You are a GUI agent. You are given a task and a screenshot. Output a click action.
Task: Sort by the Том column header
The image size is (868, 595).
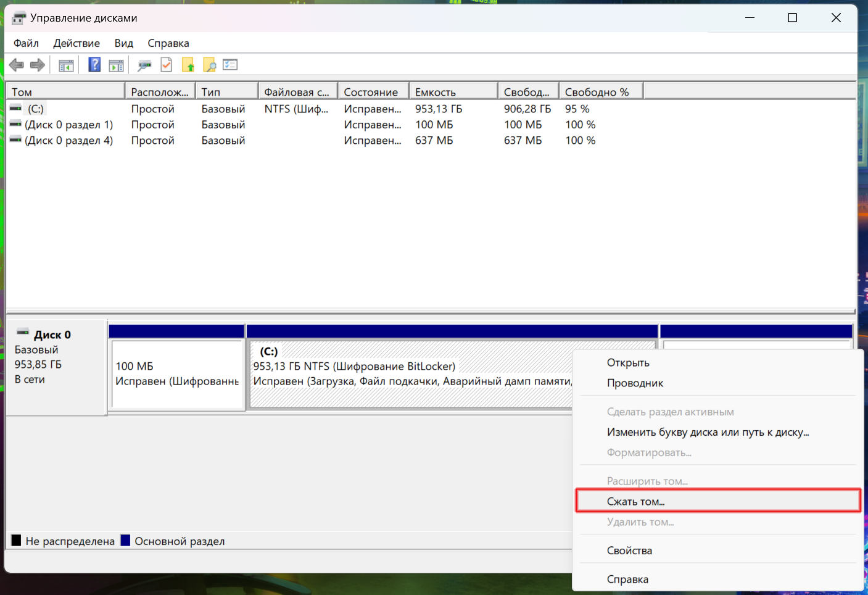click(65, 92)
